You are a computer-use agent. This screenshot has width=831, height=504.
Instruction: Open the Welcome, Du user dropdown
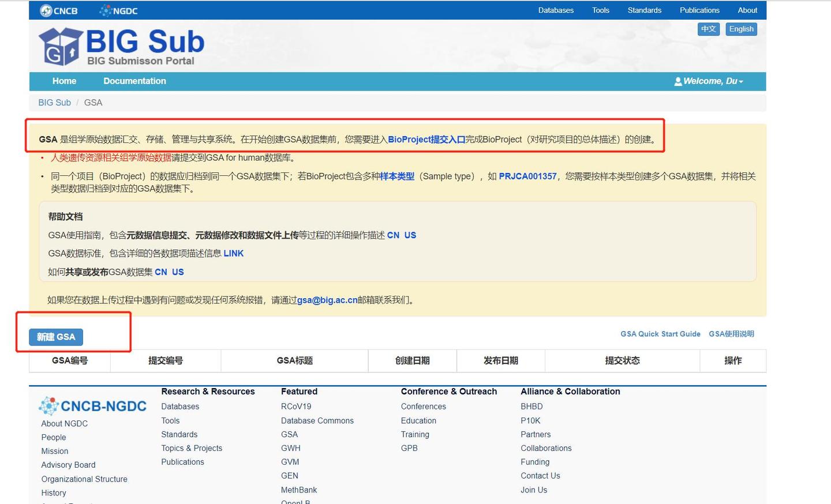(709, 81)
